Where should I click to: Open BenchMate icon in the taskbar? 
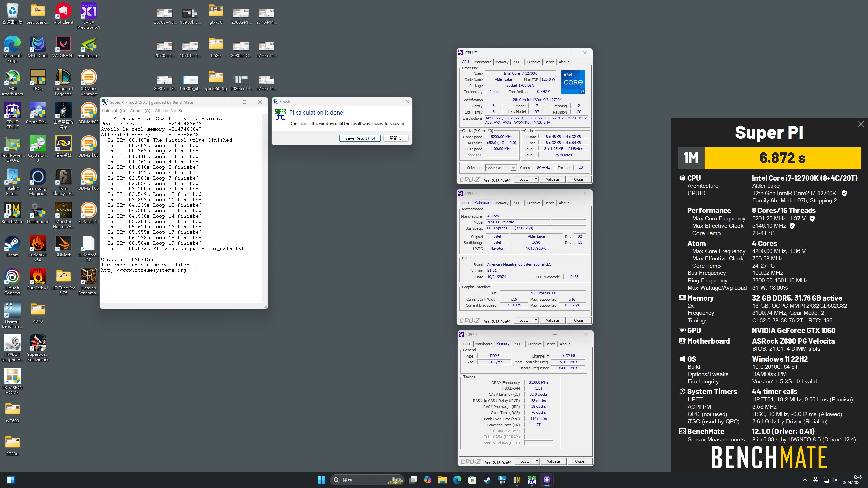(517, 480)
